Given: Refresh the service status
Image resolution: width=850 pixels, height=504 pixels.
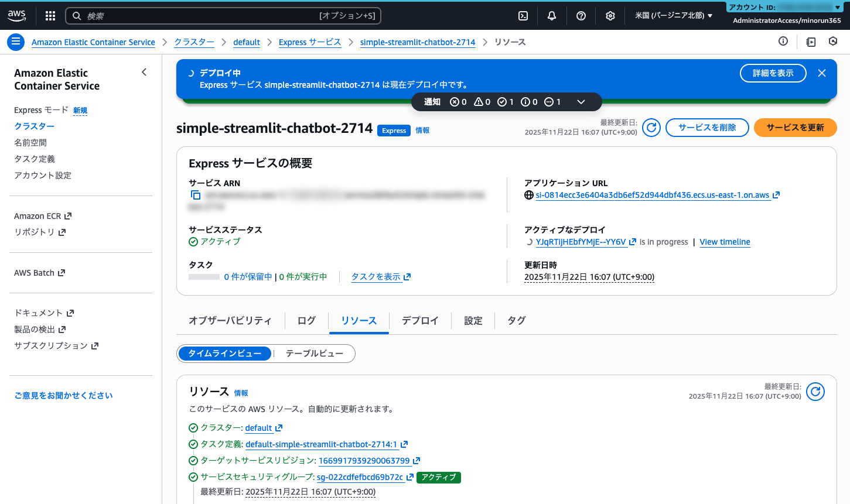Looking at the screenshot, I should [x=651, y=128].
